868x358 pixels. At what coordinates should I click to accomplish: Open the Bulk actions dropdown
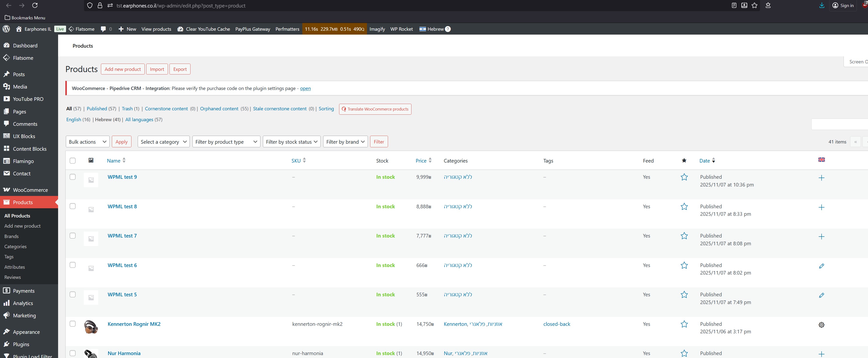87,142
